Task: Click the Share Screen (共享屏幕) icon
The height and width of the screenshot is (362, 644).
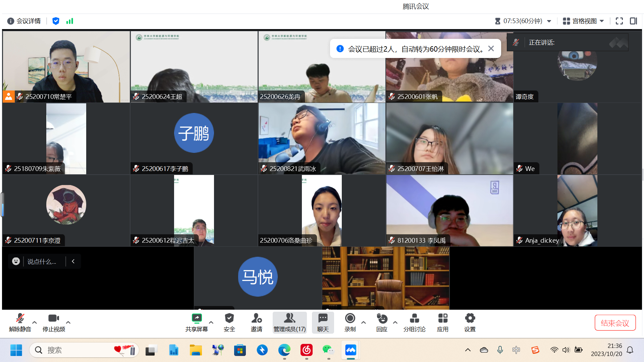Action: 197,318
